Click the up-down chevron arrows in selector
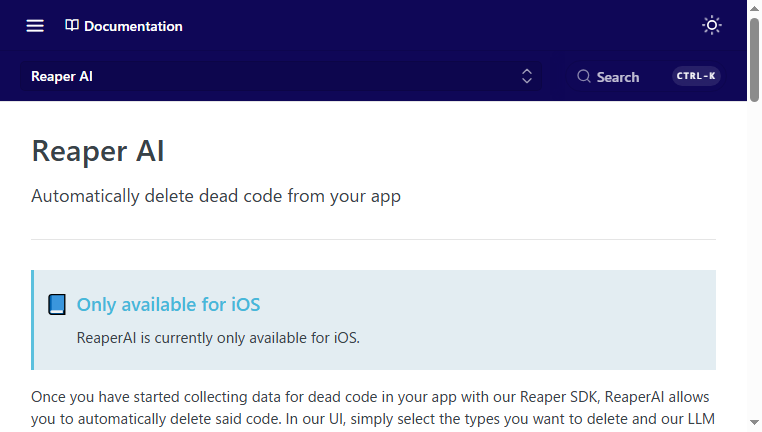Image resolution: width=762 pixels, height=432 pixels. (527, 76)
